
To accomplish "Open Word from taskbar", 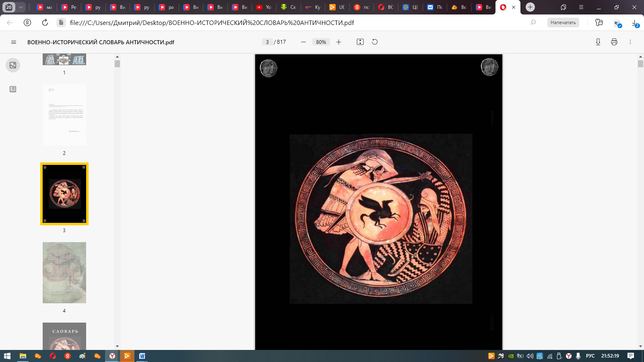I will coord(142,356).
